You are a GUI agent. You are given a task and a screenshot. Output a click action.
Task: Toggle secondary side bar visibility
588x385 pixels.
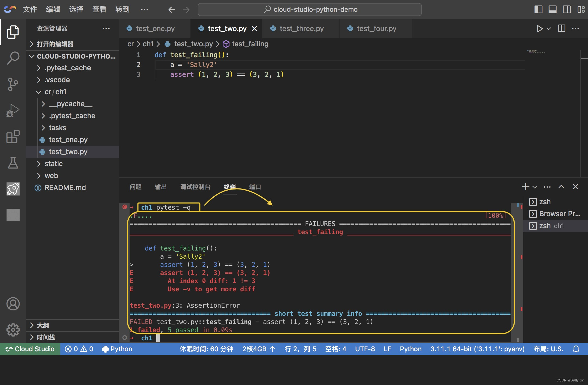coord(567,10)
